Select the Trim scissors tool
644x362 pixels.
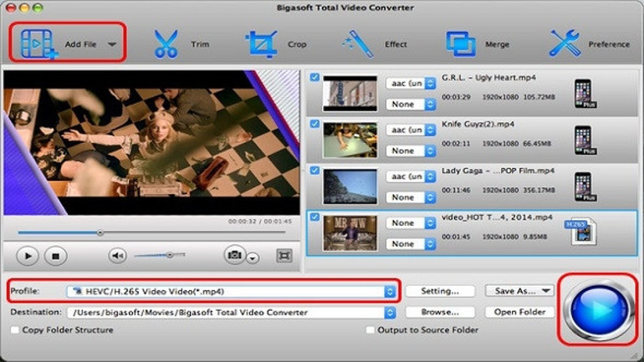[x=166, y=43]
